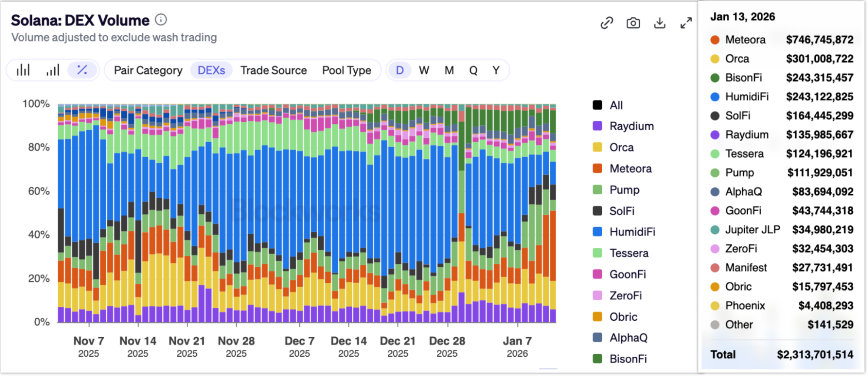Click the info icon beside DEX Volume title

point(161,20)
